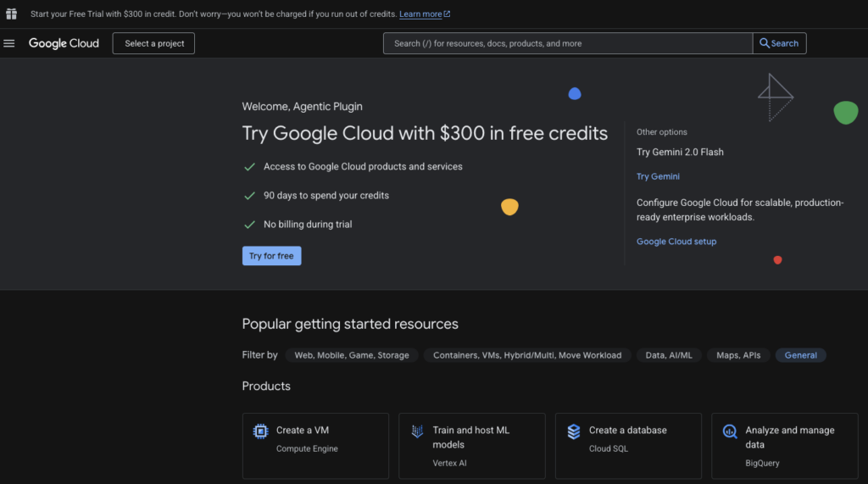
Task: Click the magnifier Search button
Action: [x=779, y=43]
